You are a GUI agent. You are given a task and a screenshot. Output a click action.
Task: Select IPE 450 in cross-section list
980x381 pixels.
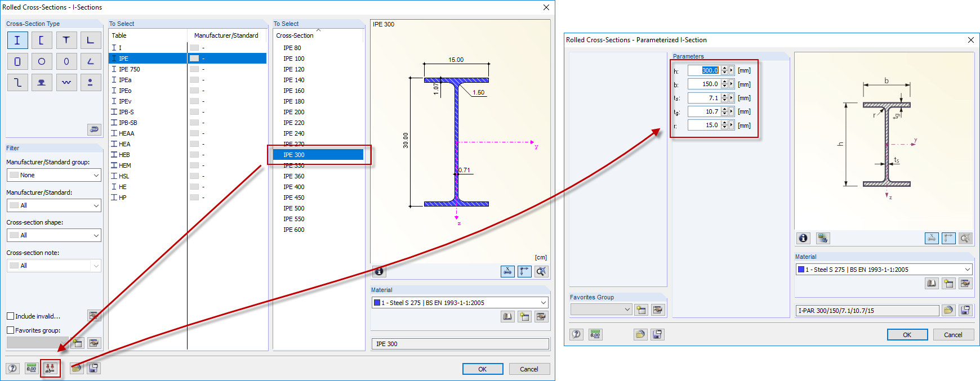[318, 198]
